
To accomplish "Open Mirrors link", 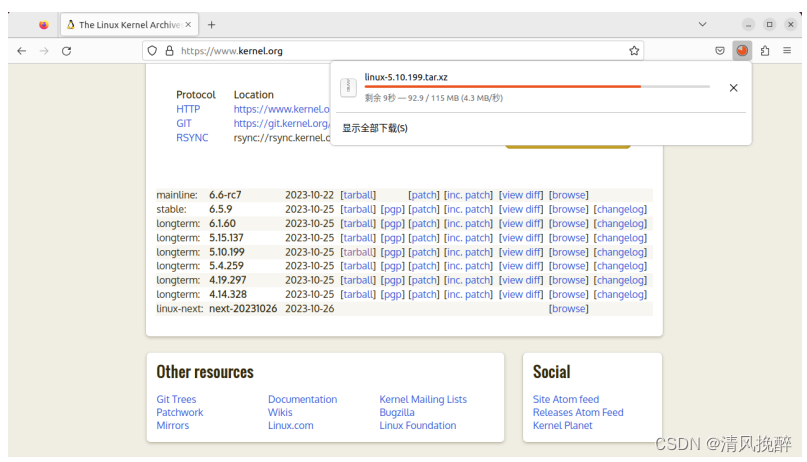I will point(172,425).
